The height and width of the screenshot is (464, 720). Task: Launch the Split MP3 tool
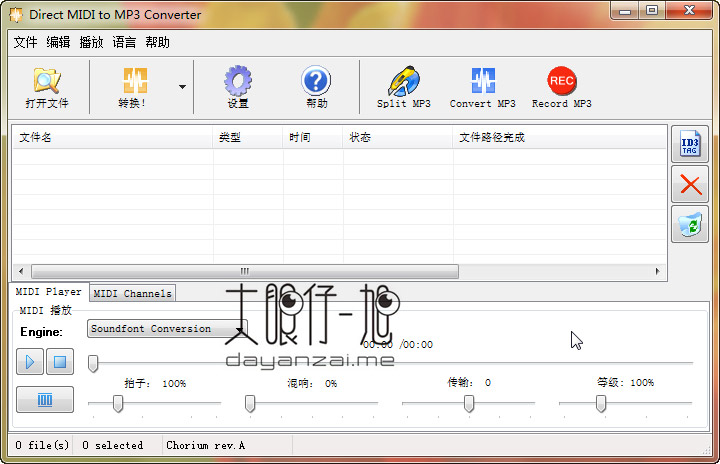click(x=404, y=87)
